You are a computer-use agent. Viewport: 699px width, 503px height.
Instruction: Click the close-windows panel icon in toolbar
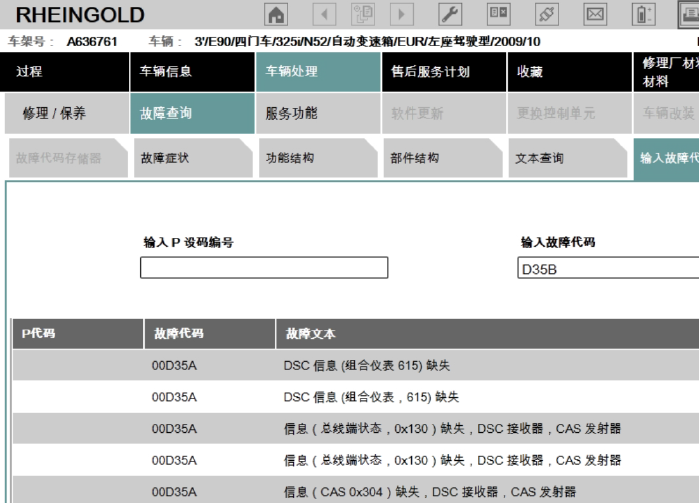tap(498, 14)
